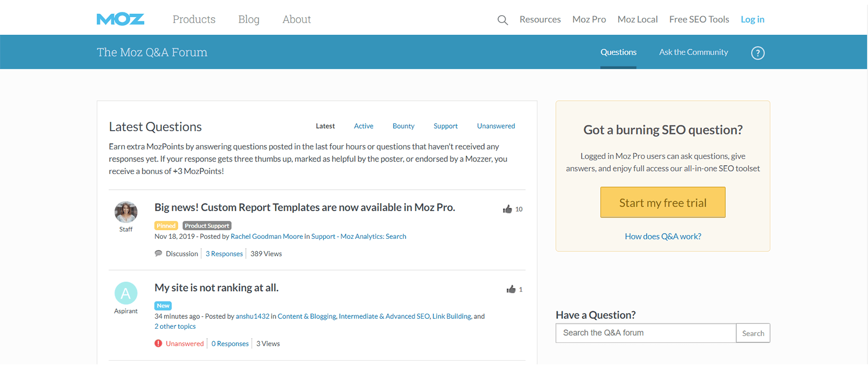Click Rachel's staff avatar photo
The height and width of the screenshot is (369, 868).
click(x=126, y=212)
